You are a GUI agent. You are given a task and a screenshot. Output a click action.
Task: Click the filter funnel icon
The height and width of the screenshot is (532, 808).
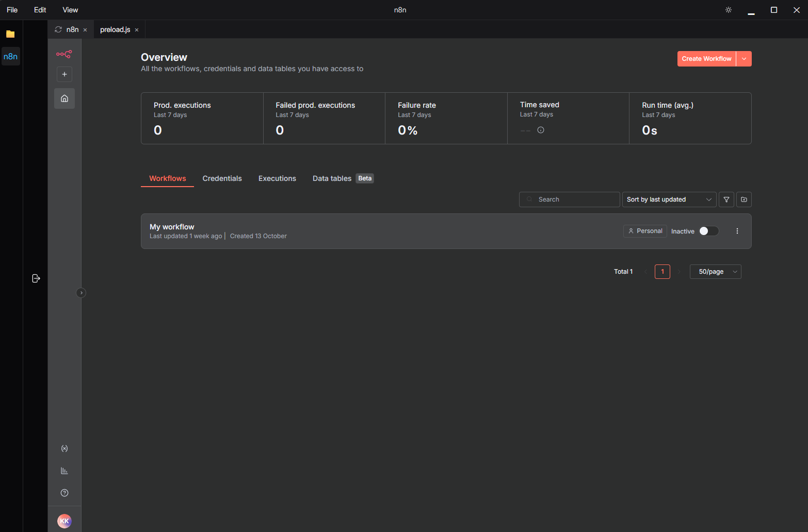(726, 199)
